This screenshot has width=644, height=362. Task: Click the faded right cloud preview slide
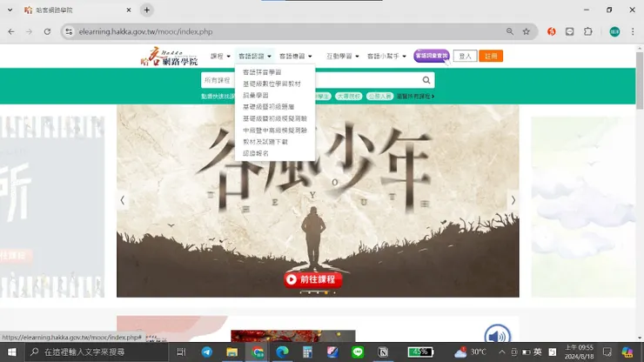click(583, 207)
